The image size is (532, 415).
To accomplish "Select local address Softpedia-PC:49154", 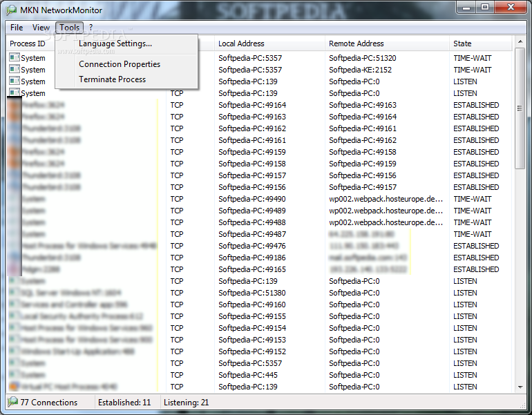I will point(252,328).
